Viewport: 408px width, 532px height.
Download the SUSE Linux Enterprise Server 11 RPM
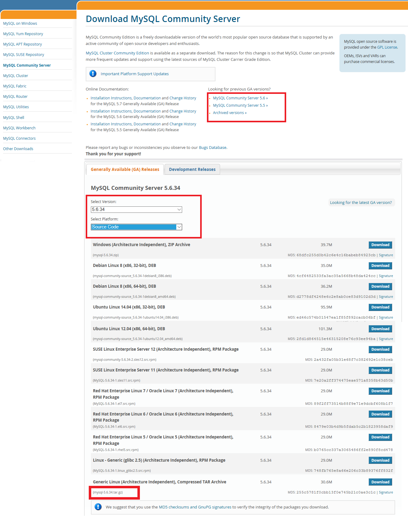point(380,370)
